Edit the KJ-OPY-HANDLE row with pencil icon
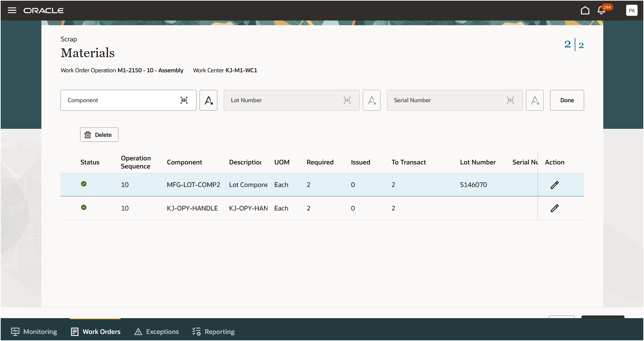The image size is (644, 341). [554, 208]
